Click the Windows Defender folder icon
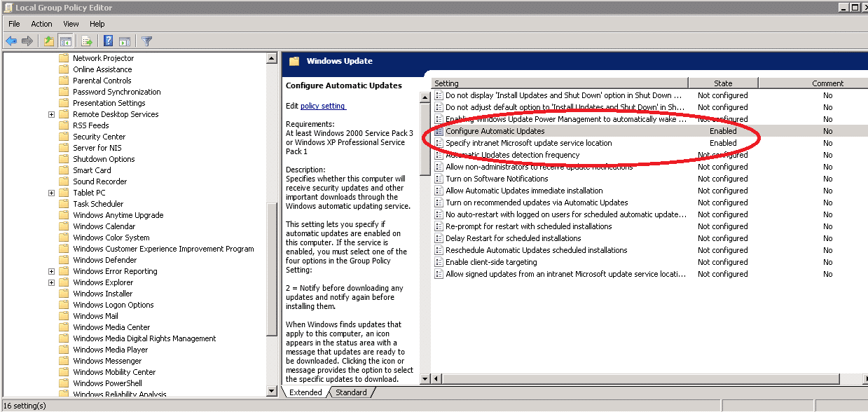The image size is (868, 412). tap(64, 260)
